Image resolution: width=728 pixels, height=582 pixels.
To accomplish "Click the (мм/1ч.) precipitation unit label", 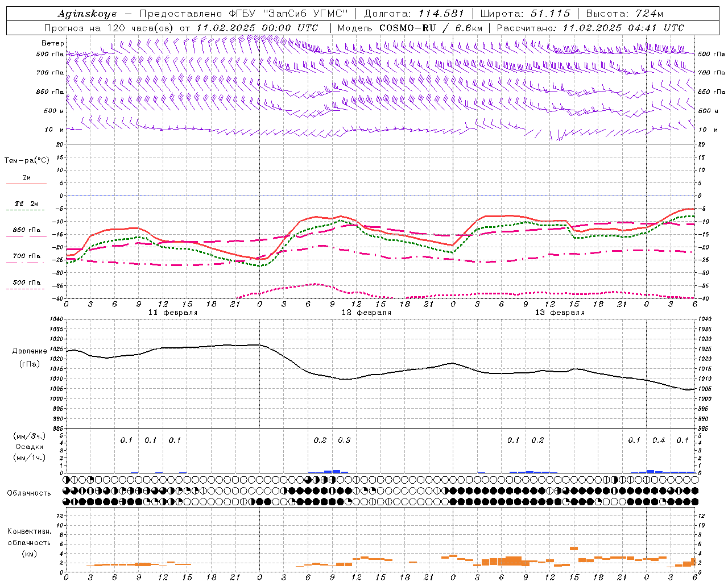I will pyautogui.click(x=30, y=458).
